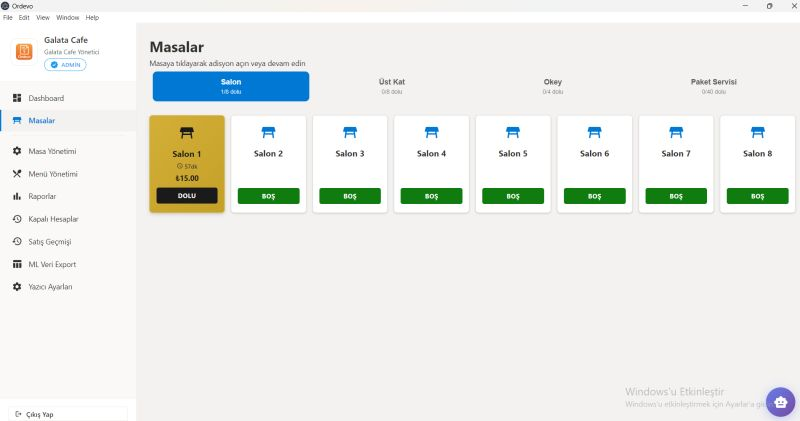Open the Salon 7 table card
This screenshot has width=800, height=421.
[x=676, y=160]
